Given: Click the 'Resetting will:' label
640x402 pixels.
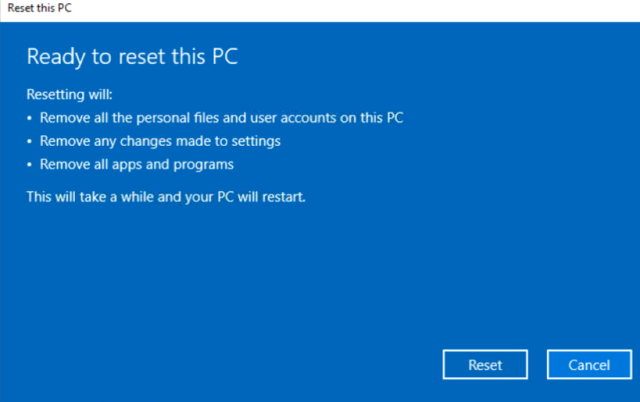Looking at the screenshot, I should [x=69, y=96].
